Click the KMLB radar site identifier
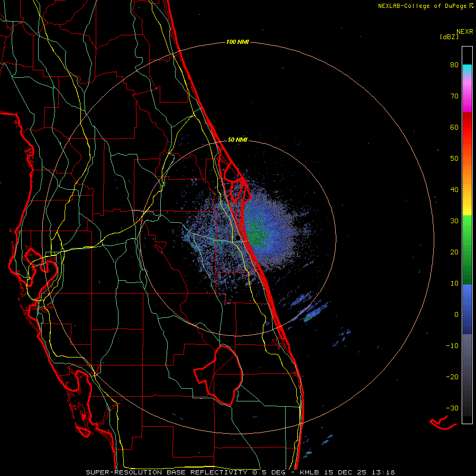Screen dimensions: 476x476 click(x=310, y=472)
